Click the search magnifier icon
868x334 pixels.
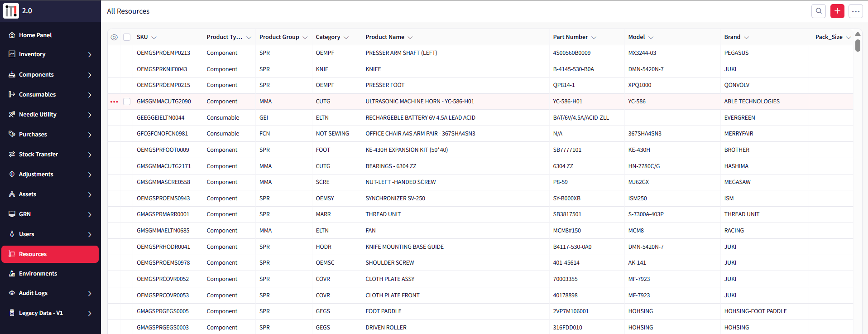[819, 11]
